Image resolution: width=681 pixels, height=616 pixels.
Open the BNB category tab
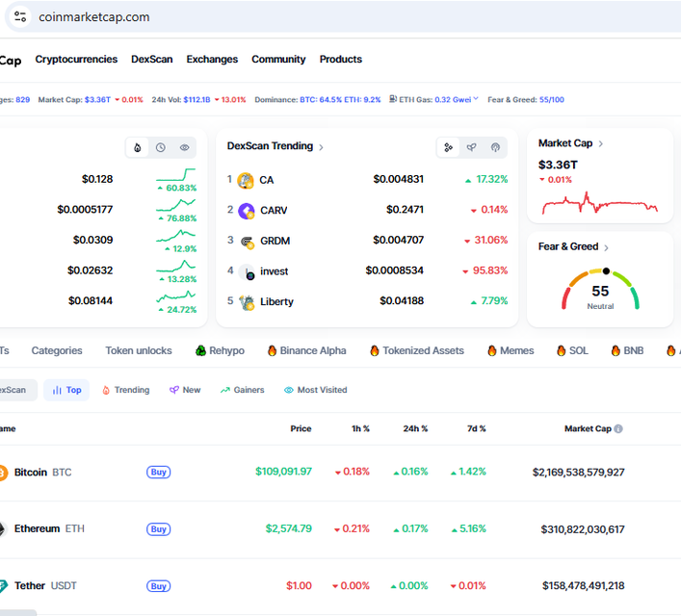click(627, 350)
